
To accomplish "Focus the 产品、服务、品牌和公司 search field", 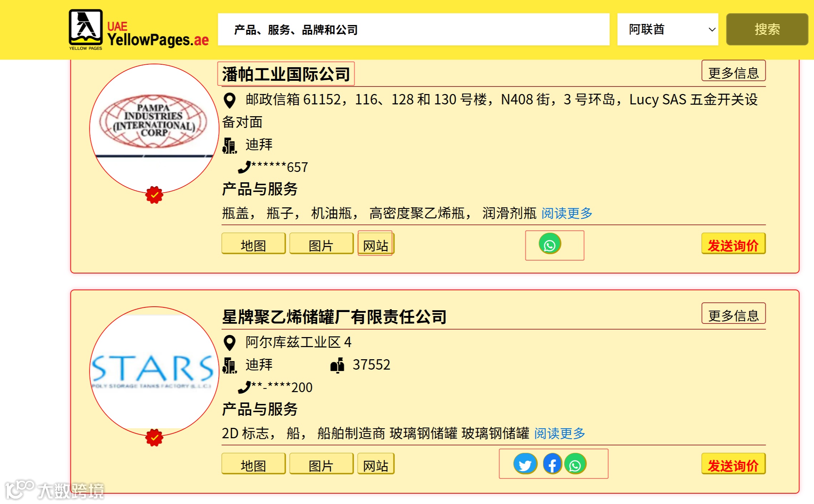I will tap(413, 29).
